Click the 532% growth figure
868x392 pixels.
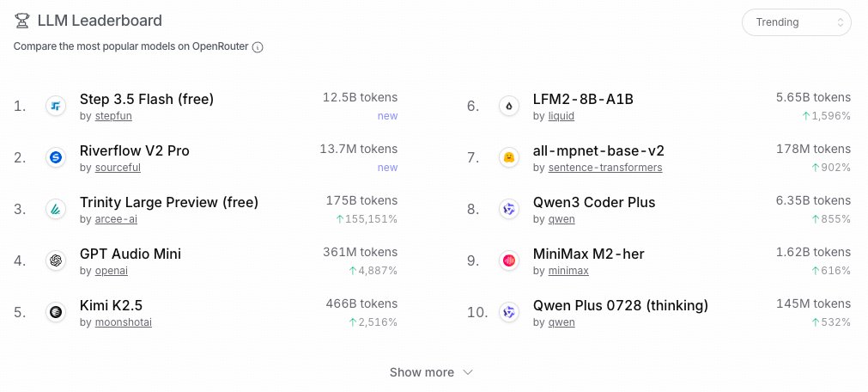pos(831,322)
